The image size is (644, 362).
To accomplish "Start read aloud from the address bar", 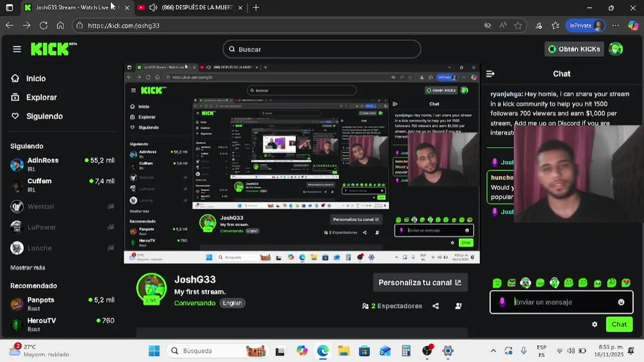I will [503, 25].
